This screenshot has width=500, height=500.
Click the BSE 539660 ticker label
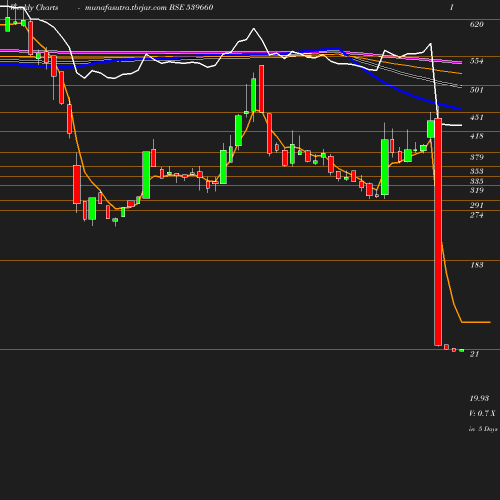click(x=191, y=7)
